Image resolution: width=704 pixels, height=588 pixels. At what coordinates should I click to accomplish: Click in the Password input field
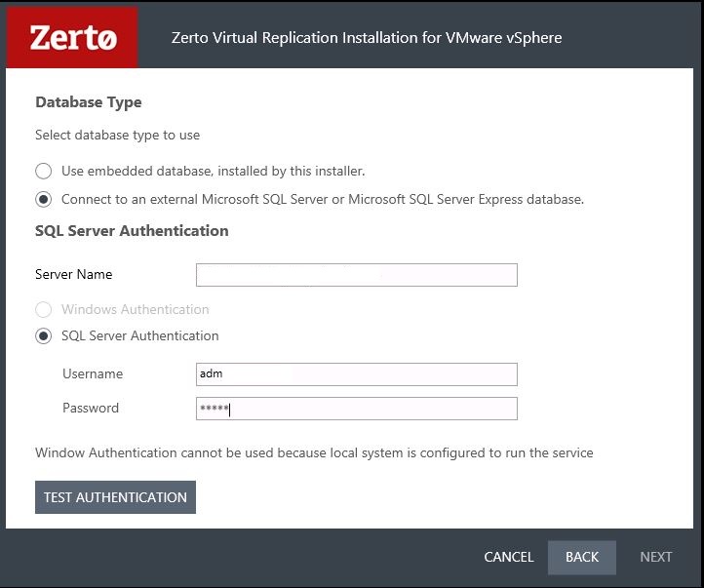(357, 409)
